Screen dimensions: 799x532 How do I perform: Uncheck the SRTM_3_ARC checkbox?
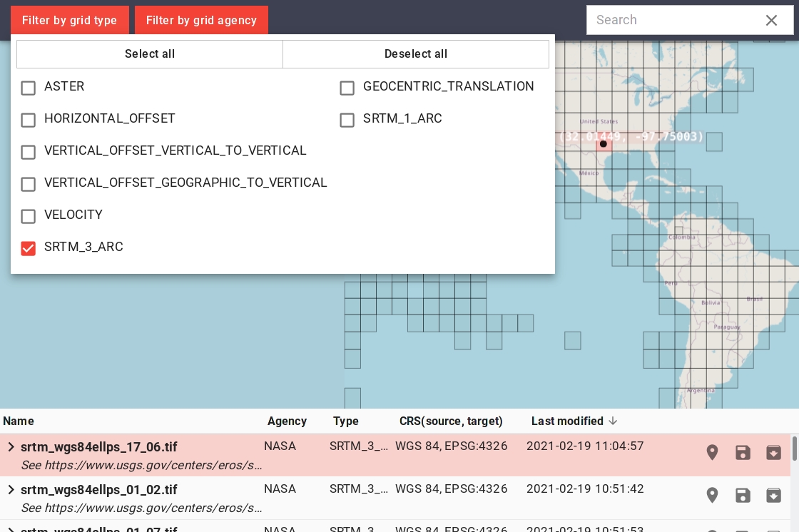click(x=29, y=248)
